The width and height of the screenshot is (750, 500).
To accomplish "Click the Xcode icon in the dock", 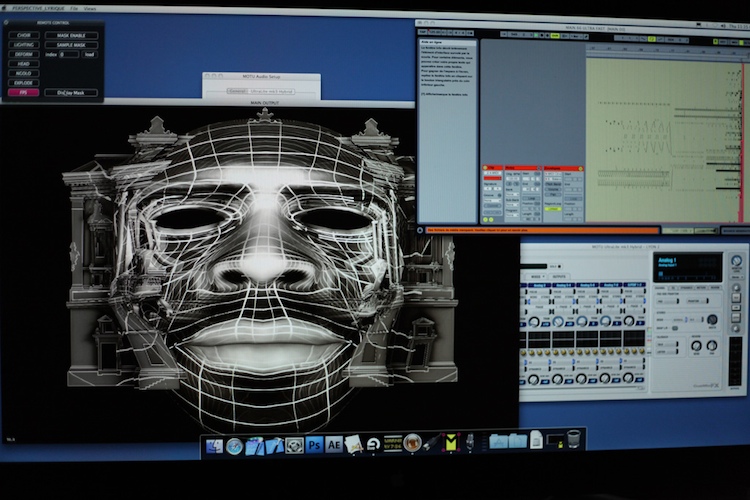I will pos(274,446).
